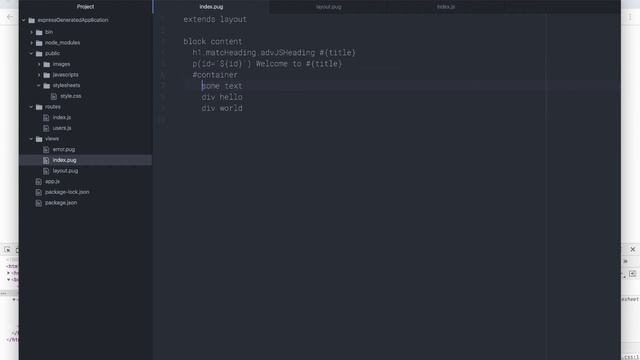Collapse the expressGeneratedApplication root arrow
Viewport: 640px width, 360px height.
point(24,20)
